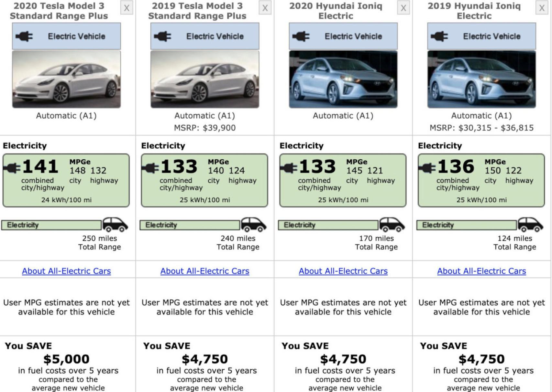This screenshot has height=392, width=552.
Task: Remove the 2019 Tesla Model 3 column
Action: click(x=265, y=8)
